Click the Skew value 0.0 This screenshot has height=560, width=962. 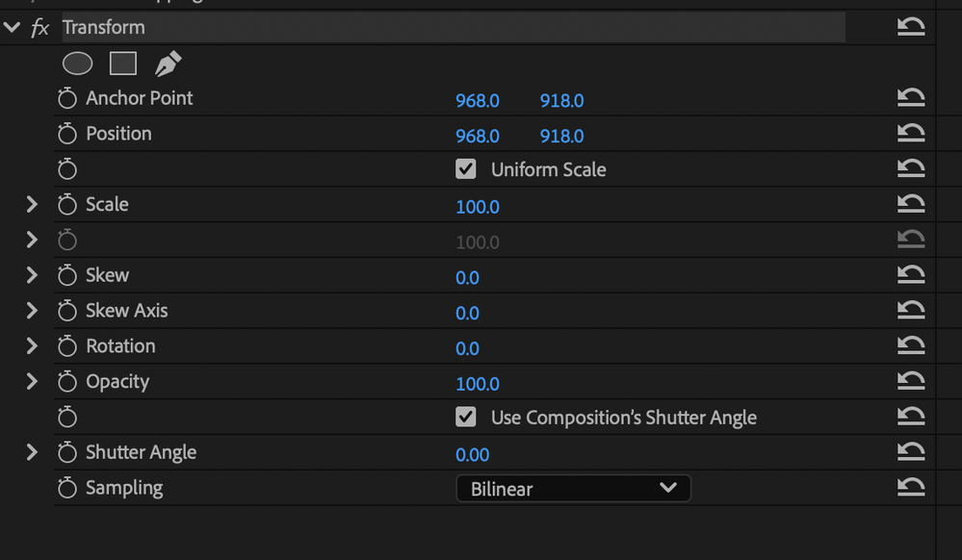[x=467, y=277]
